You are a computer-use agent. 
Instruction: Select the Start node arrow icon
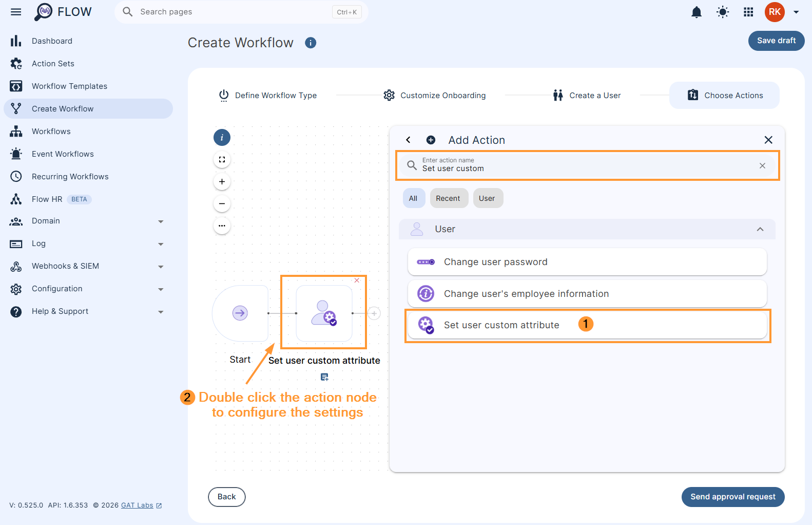240,313
